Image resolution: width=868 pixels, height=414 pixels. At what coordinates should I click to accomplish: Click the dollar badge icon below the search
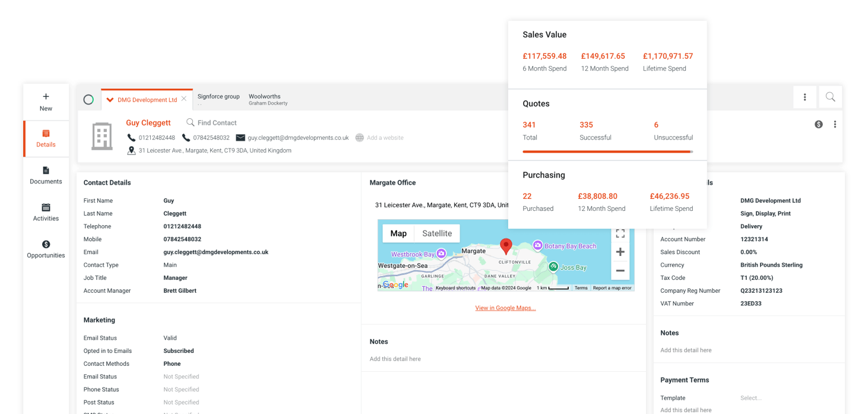818,124
